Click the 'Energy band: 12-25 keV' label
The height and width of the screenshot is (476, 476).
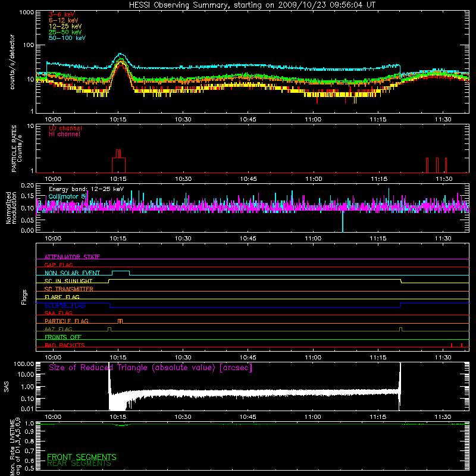[86, 189]
